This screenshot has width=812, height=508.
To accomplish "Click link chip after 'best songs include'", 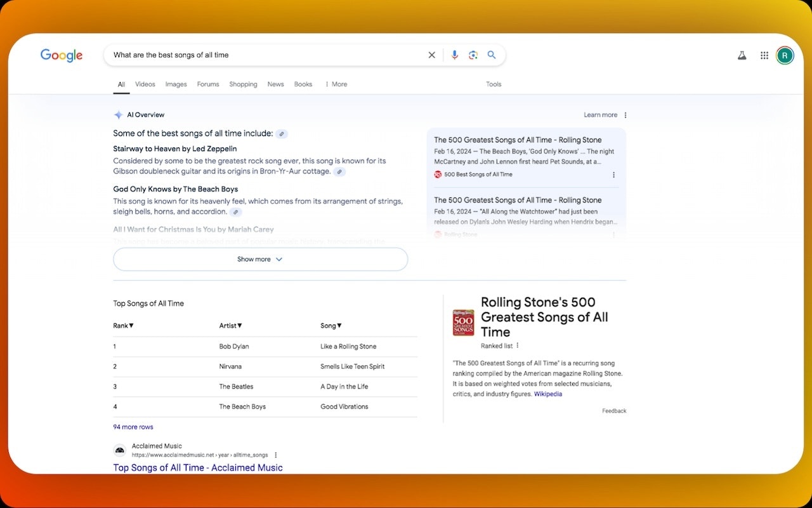I will click(282, 134).
